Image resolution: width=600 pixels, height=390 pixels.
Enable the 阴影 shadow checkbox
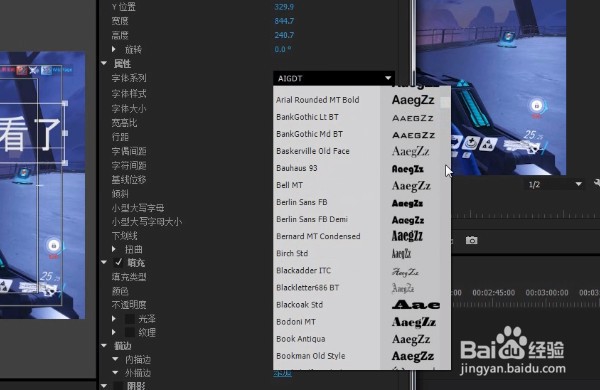118,386
